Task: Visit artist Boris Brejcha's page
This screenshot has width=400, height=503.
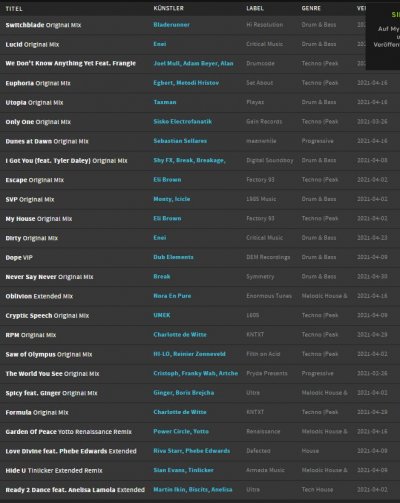Action: (194, 393)
